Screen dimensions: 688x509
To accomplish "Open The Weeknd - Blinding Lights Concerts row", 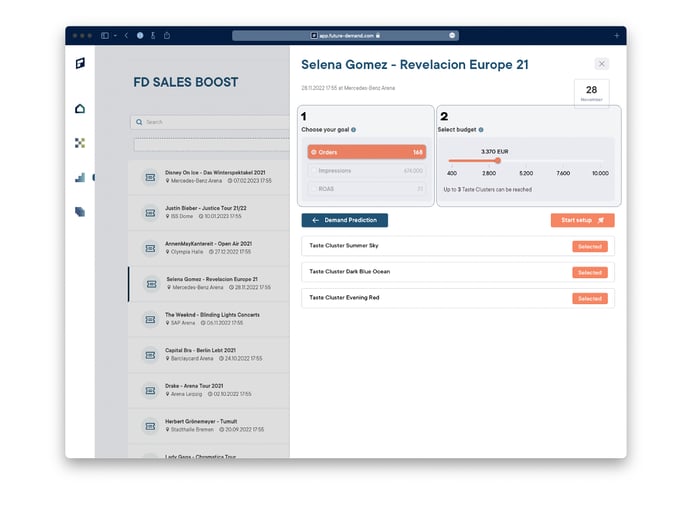I will 209,319.
